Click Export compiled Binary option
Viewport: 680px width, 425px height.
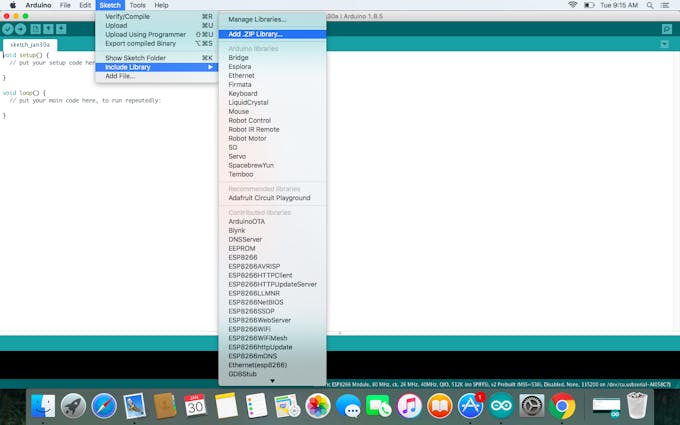[140, 43]
